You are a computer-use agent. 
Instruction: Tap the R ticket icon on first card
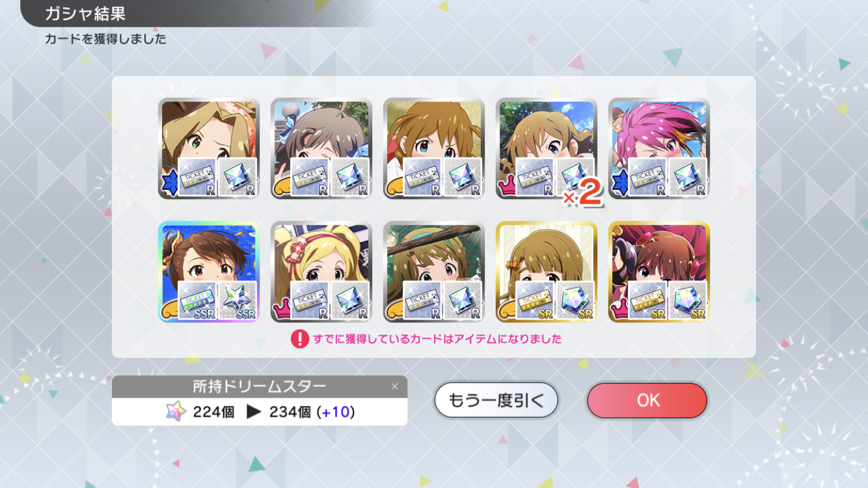197,177
